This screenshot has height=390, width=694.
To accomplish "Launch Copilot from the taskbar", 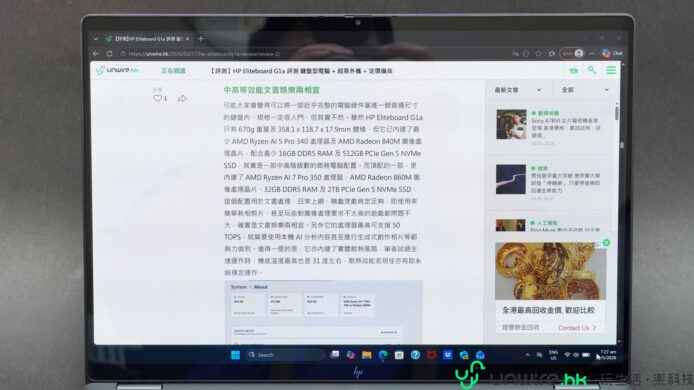I will coord(351,355).
